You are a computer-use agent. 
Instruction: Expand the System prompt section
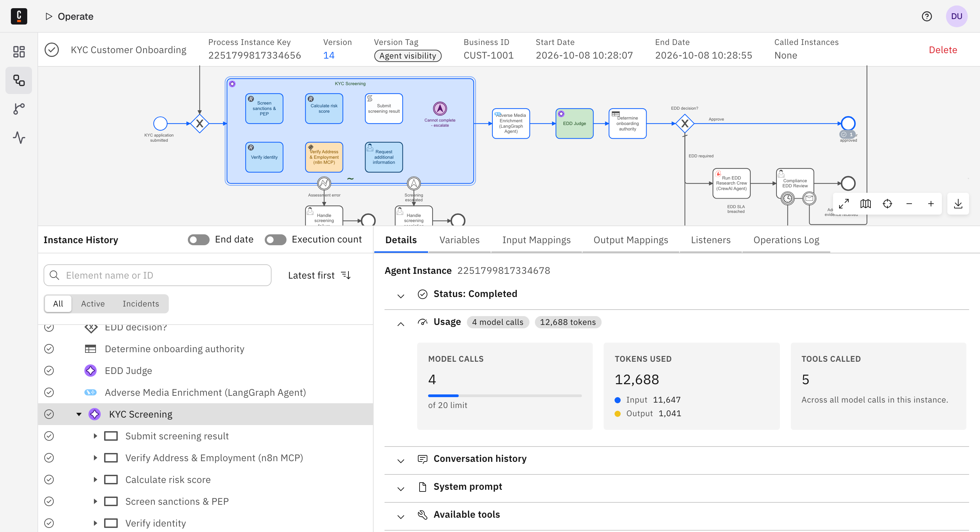coord(401,489)
